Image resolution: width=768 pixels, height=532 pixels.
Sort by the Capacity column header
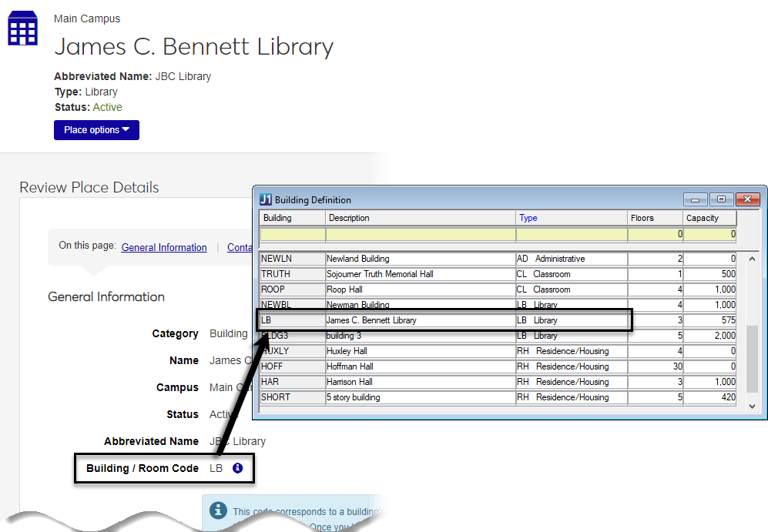tap(709, 219)
